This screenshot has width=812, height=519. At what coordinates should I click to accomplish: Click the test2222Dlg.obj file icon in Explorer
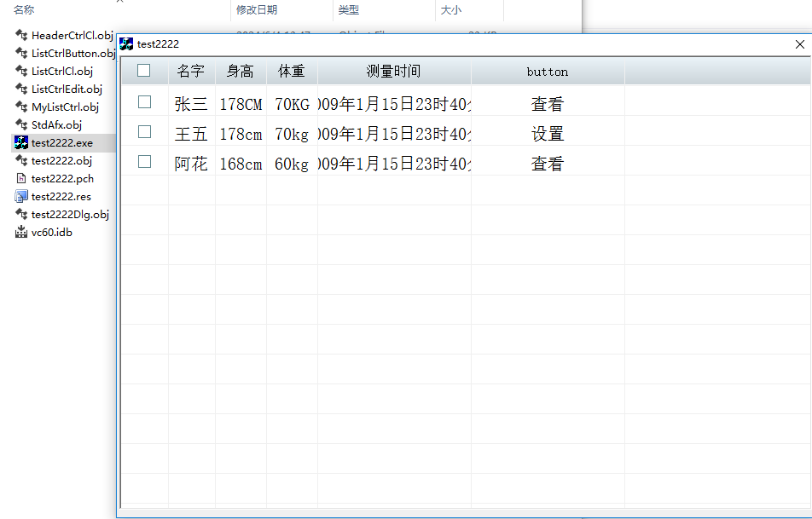21,214
